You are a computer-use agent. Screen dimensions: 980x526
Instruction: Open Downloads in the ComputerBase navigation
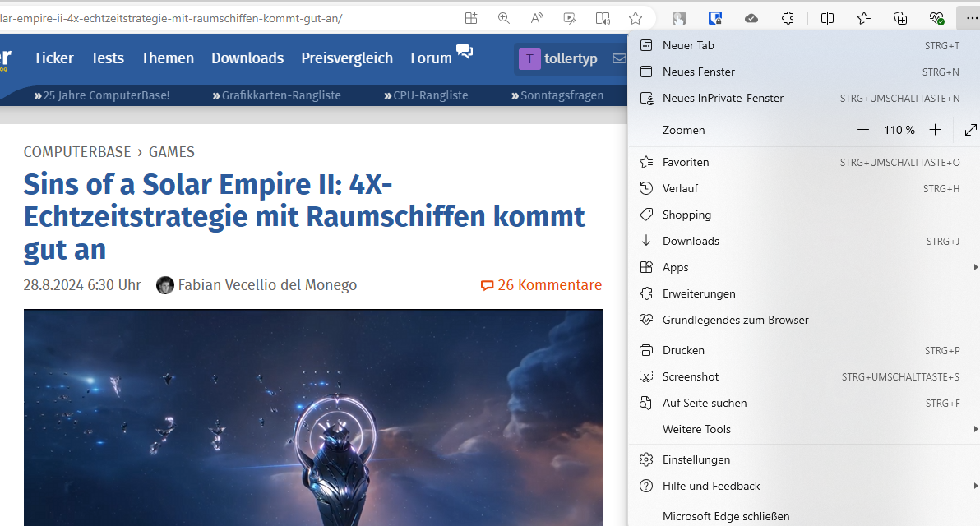point(247,58)
